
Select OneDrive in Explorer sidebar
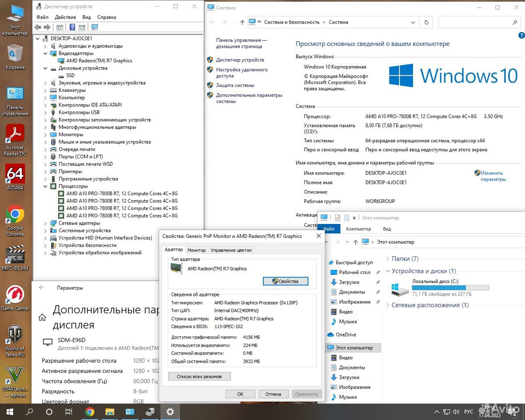pos(346,335)
